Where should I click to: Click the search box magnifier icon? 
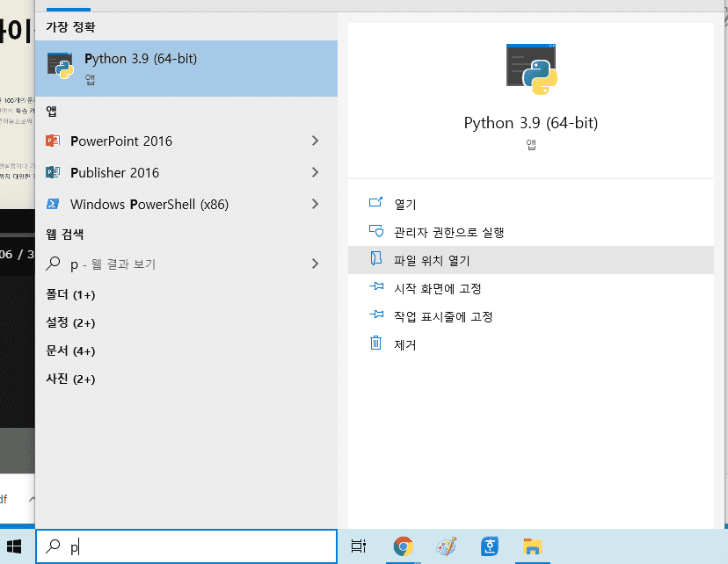tap(53, 546)
